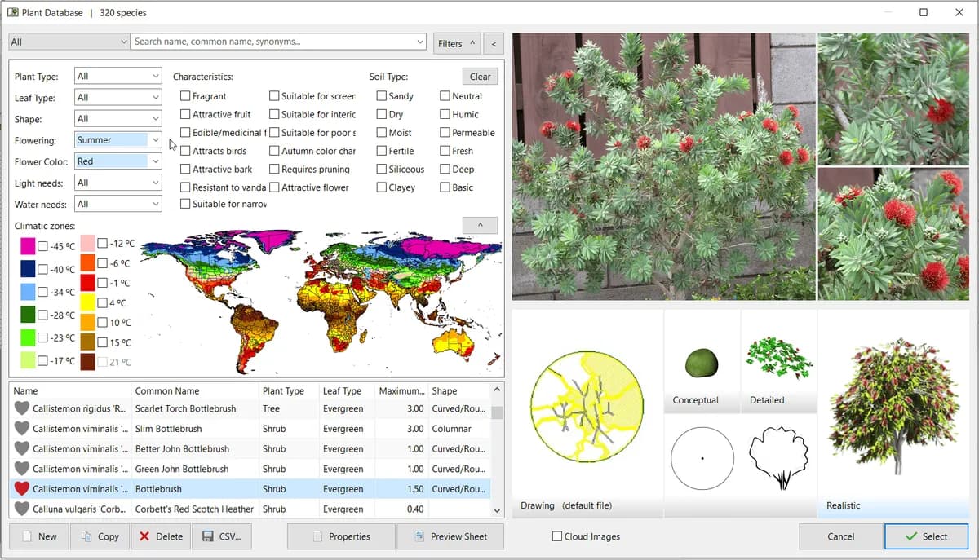
Task: Click heart icon beside Slim Bottlebrush
Action: click(22, 429)
